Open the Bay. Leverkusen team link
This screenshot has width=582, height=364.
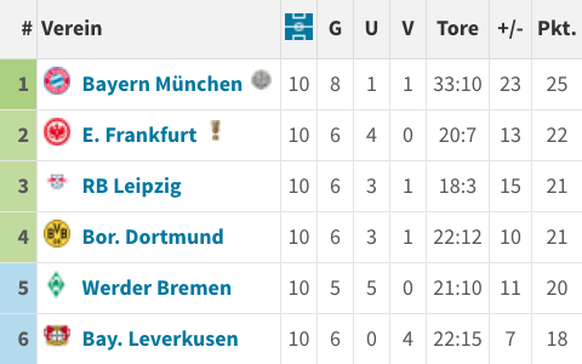tap(160, 339)
